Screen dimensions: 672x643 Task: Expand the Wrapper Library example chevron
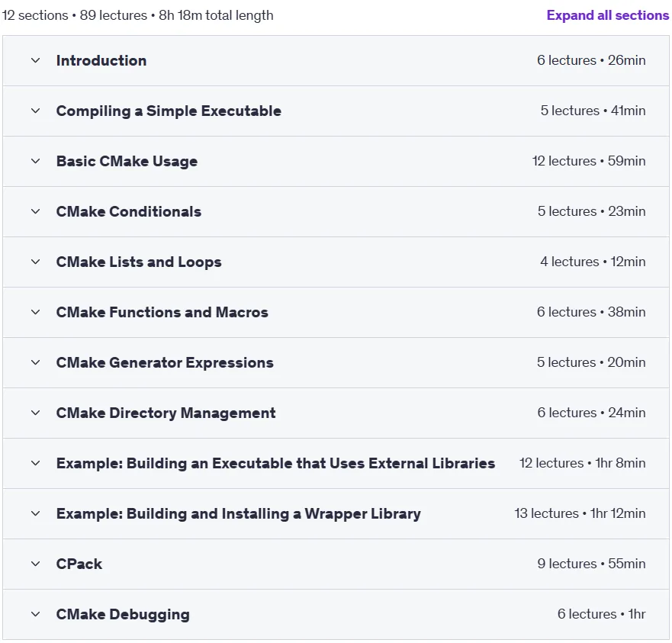click(36, 513)
